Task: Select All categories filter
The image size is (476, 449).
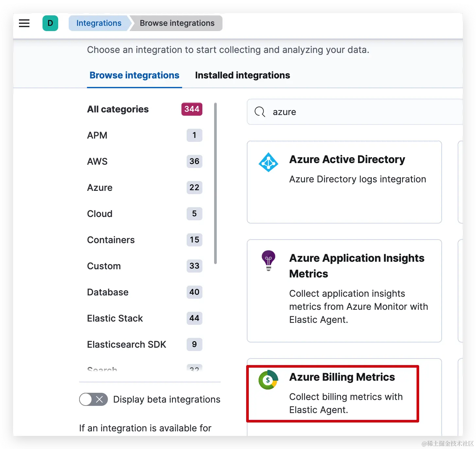Action: (x=144, y=109)
